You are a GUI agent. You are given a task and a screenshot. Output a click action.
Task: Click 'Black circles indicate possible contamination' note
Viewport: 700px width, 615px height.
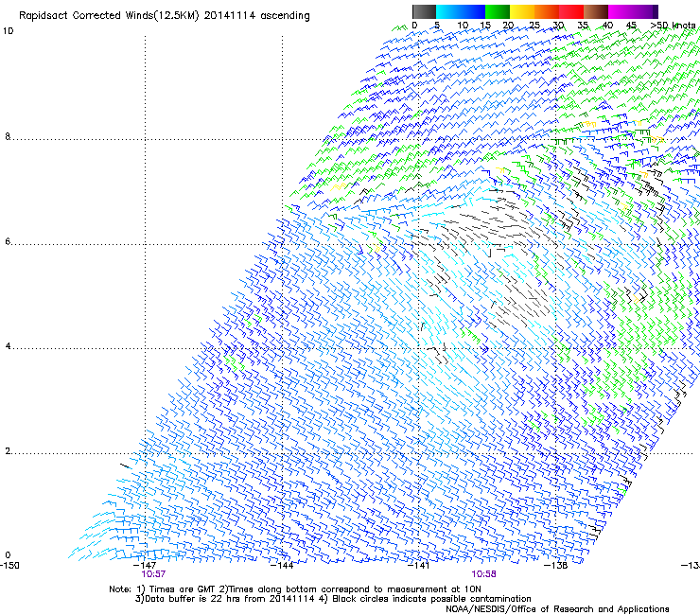click(431, 599)
